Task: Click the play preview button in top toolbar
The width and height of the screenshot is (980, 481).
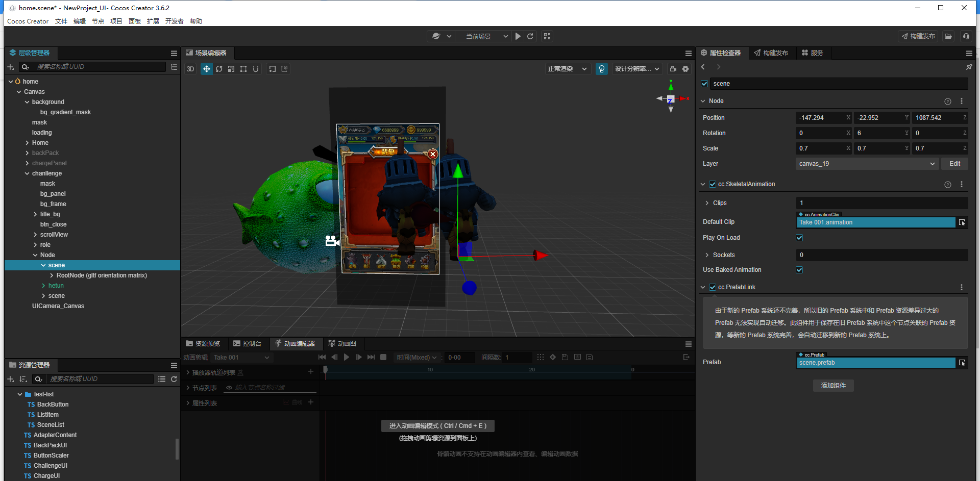Action: [x=518, y=36]
